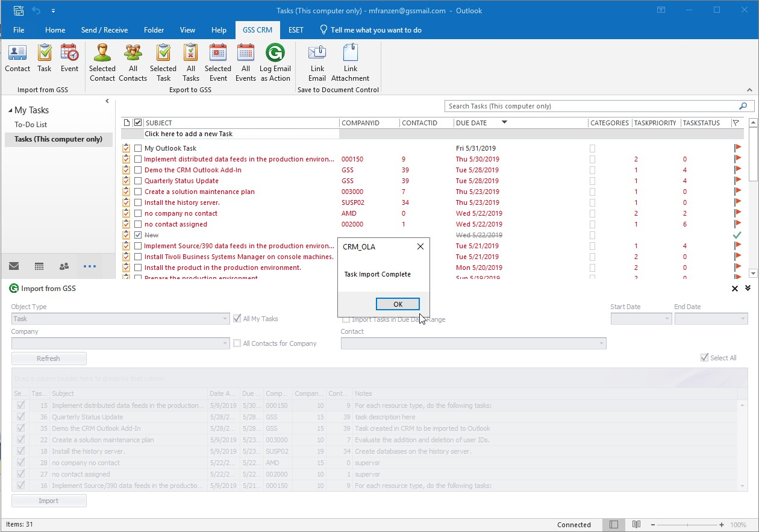Image resolution: width=759 pixels, height=532 pixels.
Task: Close the CRM_OLA dialog with X
Action: (x=420, y=246)
